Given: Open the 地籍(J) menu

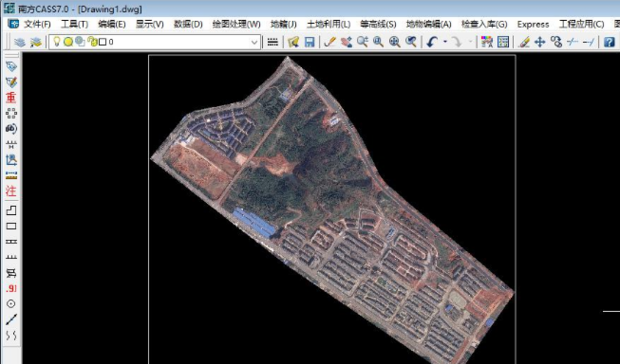Looking at the screenshot, I should [283, 25].
